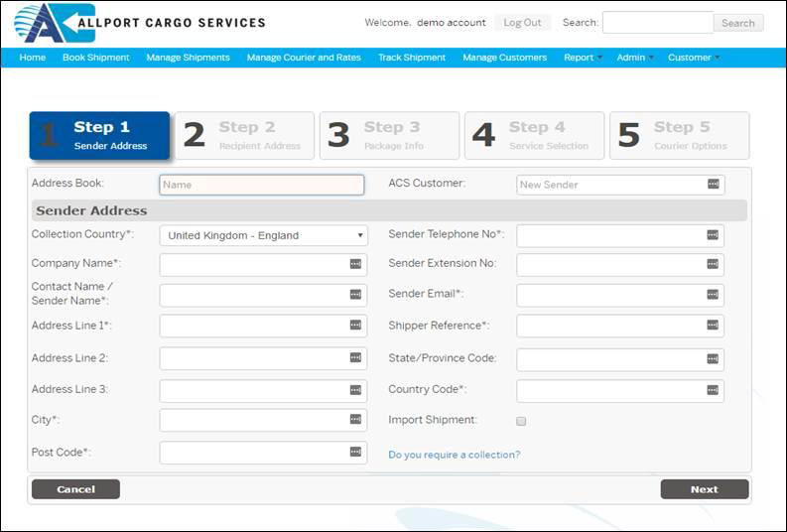Click the Allport Cargo Services logo

(139, 23)
